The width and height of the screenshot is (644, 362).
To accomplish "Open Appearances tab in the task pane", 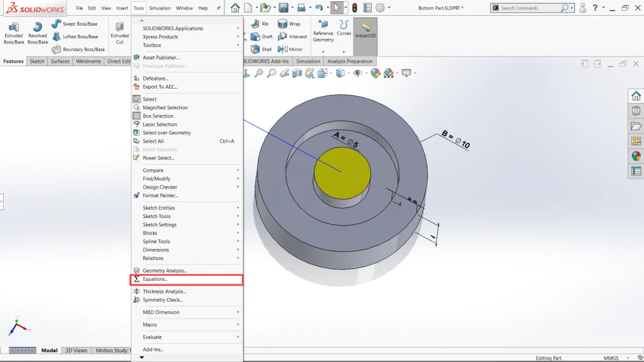I will [x=636, y=156].
